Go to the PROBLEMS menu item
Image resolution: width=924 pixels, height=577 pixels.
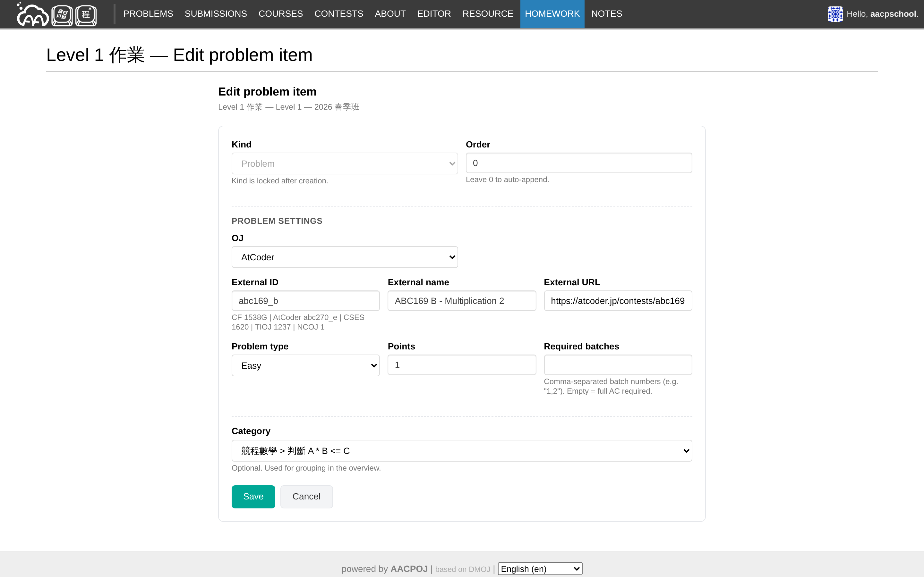pos(148,14)
